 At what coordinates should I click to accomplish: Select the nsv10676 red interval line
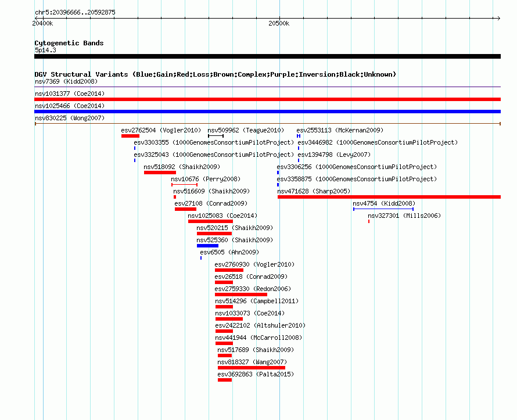pos(184,185)
